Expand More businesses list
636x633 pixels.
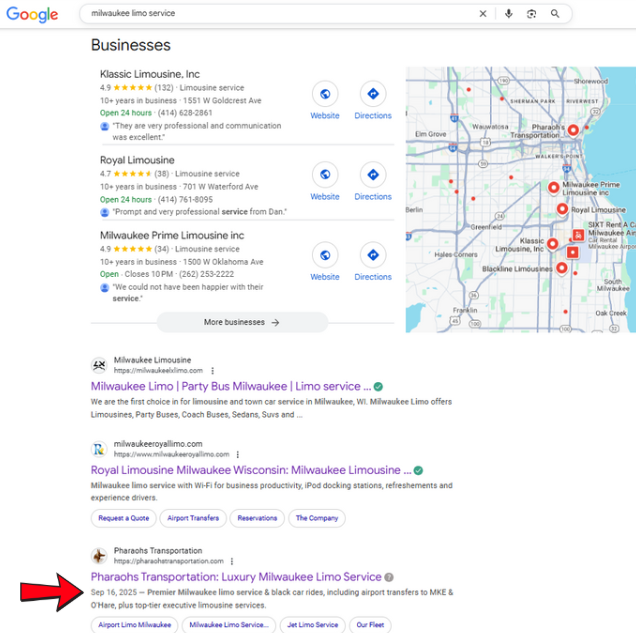[242, 322]
